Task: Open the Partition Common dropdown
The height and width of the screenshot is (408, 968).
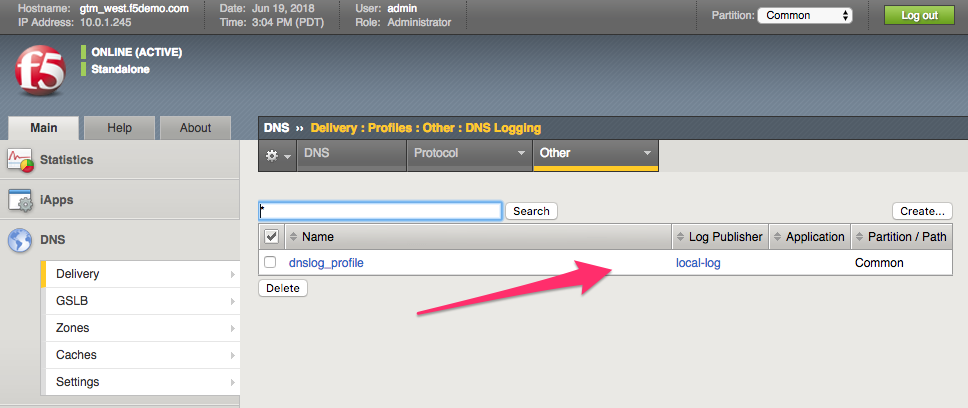Action: [804, 15]
